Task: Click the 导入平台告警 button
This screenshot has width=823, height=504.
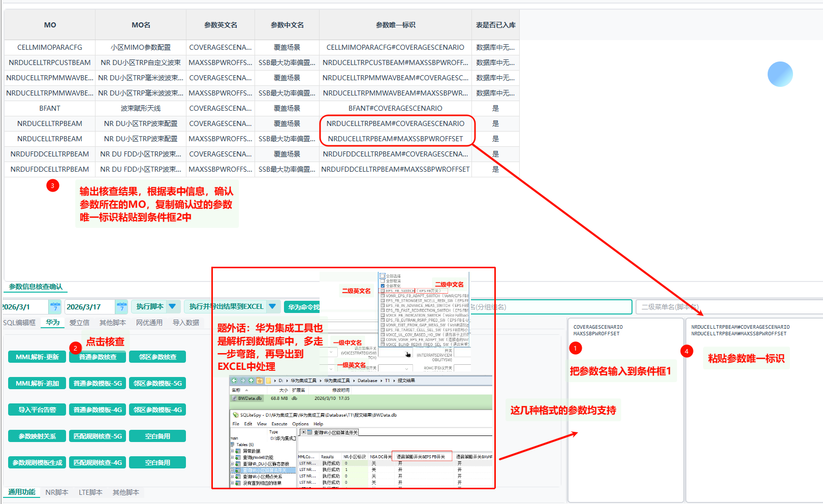Action: (x=37, y=409)
